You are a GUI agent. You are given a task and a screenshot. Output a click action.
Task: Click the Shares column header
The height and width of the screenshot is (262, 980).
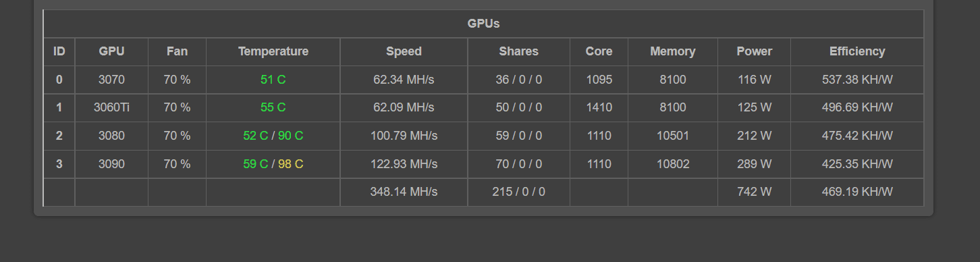pos(518,51)
